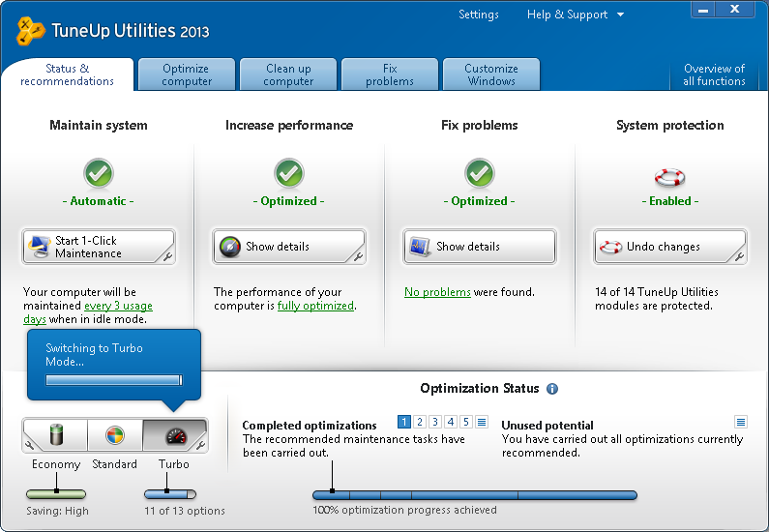This screenshot has width=769, height=532.
Task: Click the lifebuoy icon under System protection
Action: pos(669,177)
